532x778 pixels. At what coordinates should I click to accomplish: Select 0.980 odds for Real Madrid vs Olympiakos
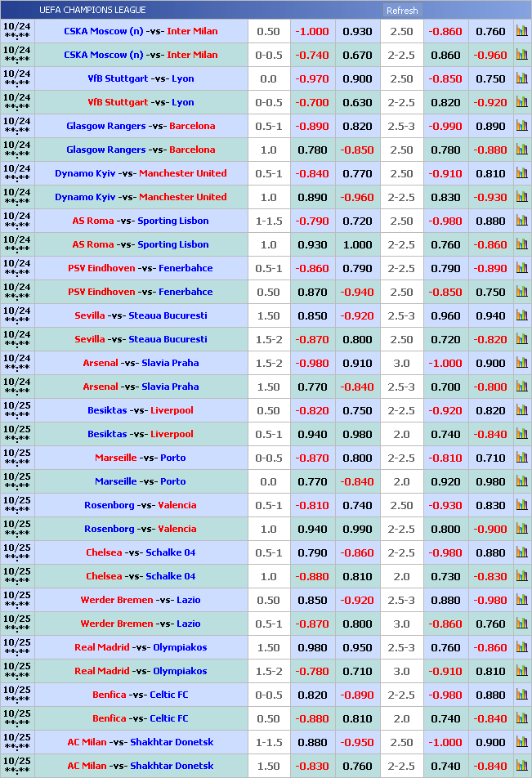coord(311,647)
